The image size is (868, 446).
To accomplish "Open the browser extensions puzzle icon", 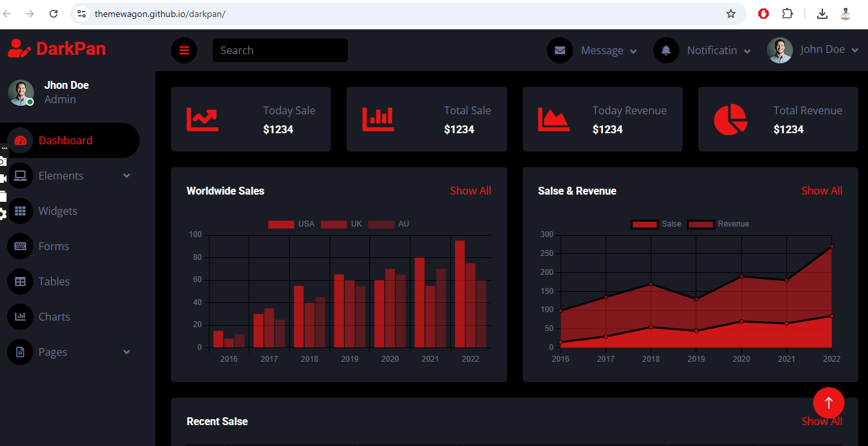I will point(788,14).
